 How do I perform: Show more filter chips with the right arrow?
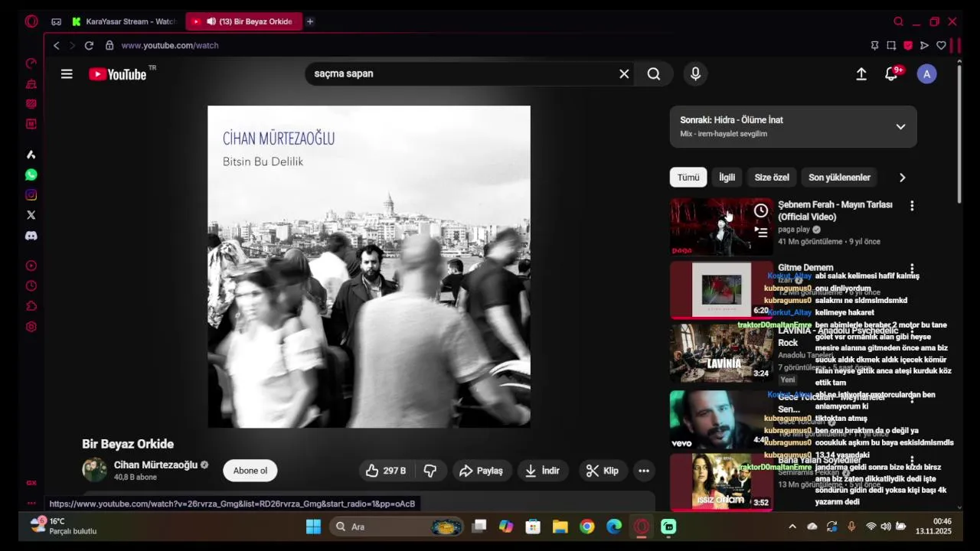click(x=902, y=178)
